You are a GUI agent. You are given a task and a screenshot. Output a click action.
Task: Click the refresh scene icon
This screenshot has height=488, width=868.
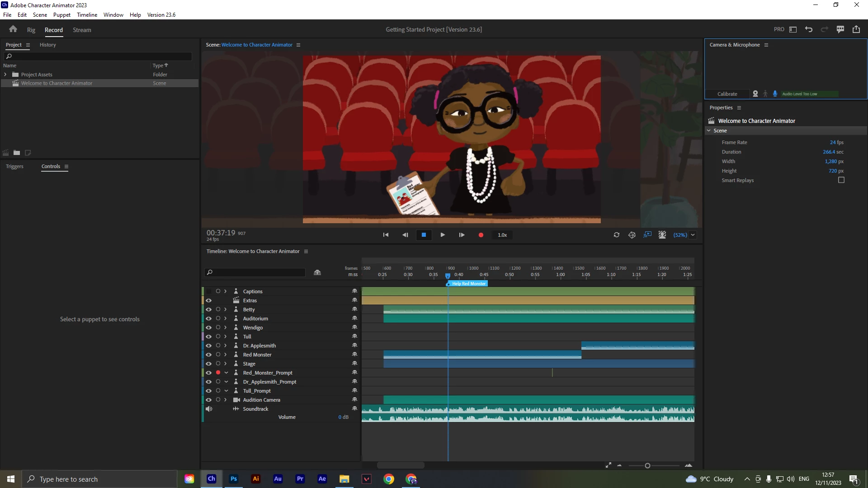pyautogui.click(x=616, y=235)
